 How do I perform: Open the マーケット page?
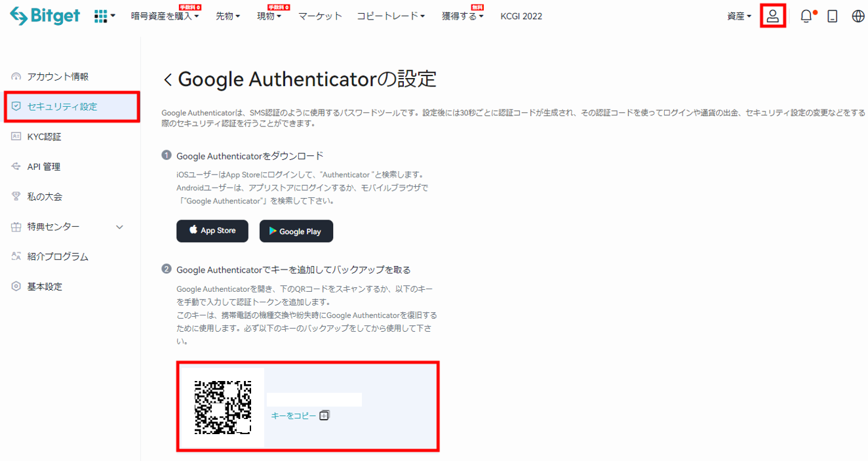320,16
